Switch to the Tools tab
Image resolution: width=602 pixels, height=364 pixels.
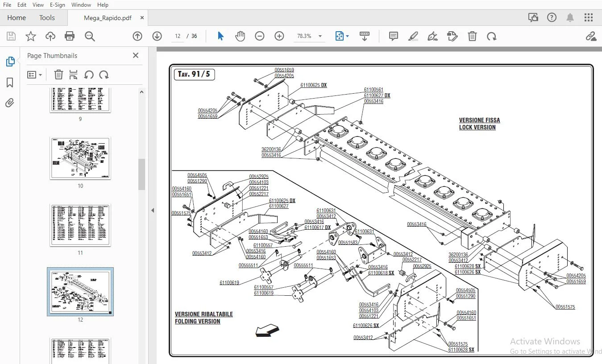click(47, 18)
